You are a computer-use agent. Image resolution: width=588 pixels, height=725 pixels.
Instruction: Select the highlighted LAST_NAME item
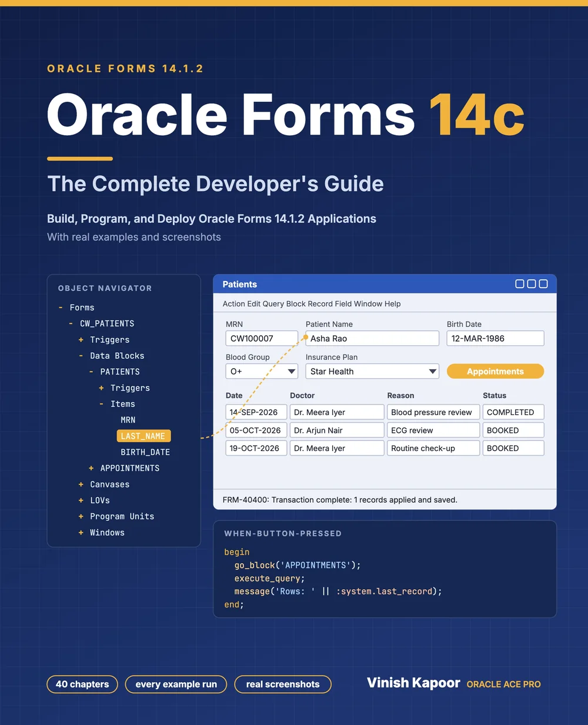(143, 436)
